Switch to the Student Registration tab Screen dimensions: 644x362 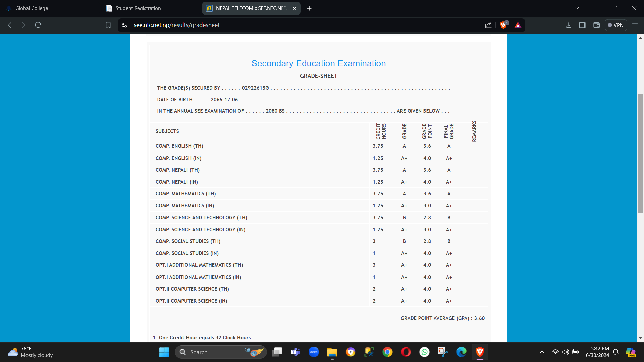[x=151, y=8]
